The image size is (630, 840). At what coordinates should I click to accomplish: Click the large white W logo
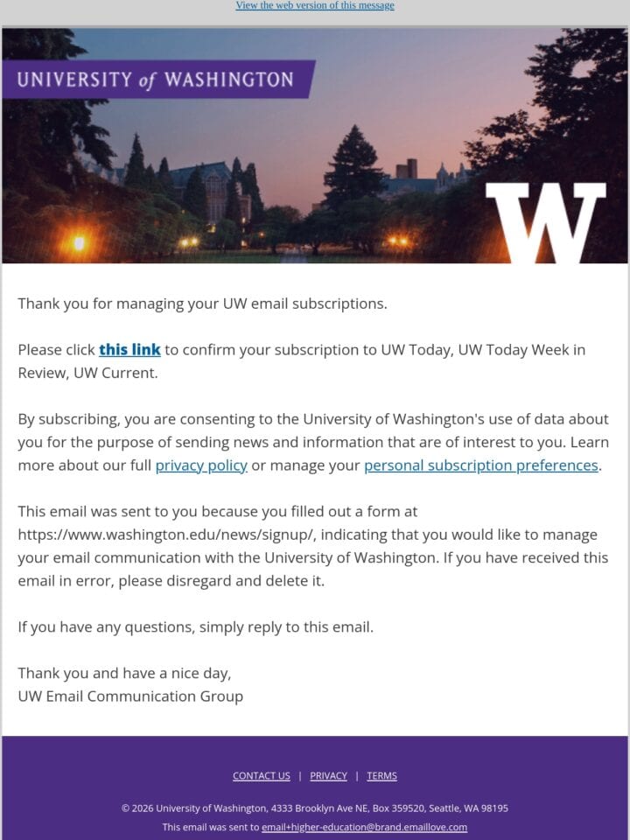click(546, 223)
